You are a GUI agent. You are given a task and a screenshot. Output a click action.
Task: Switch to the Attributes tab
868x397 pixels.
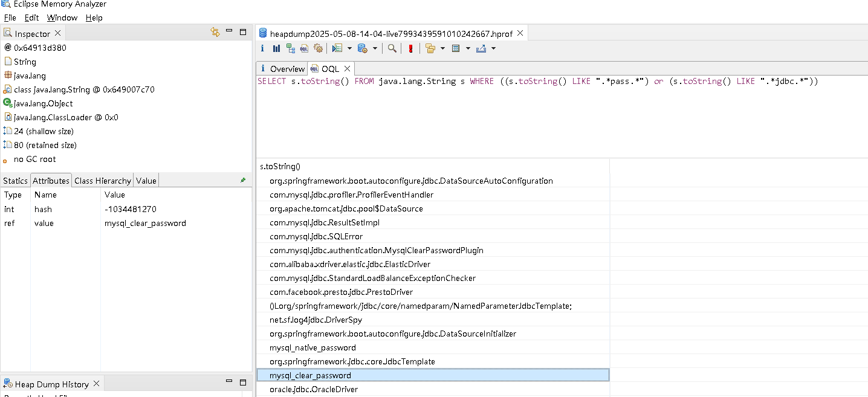point(51,181)
